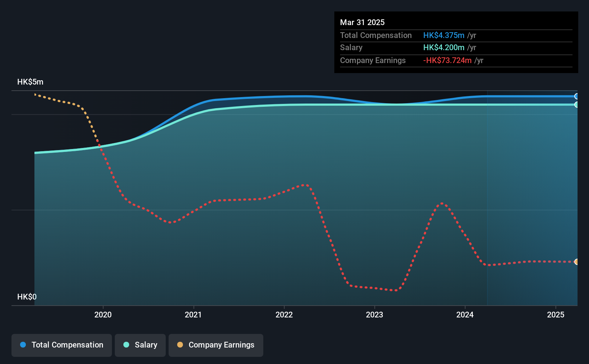Image resolution: width=589 pixels, height=364 pixels.
Task: Click the HK$4.375m total compensation value
Action: click(444, 35)
